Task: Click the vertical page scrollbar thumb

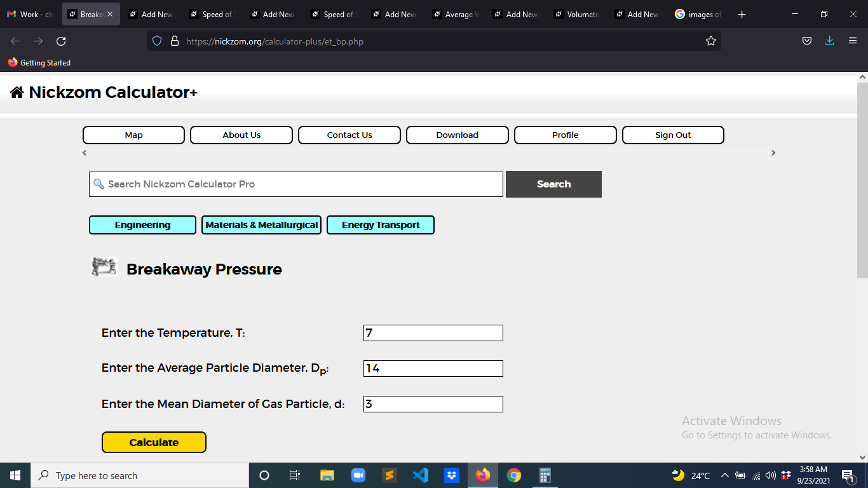Action: tap(862, 180)
